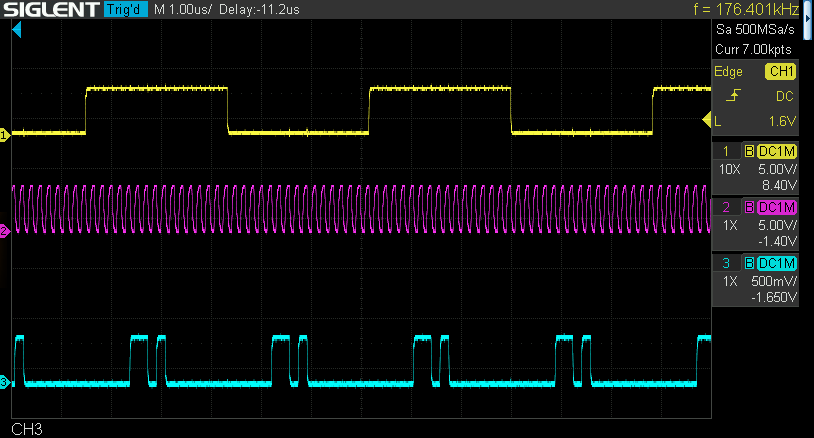Viewport: 814px width, 438px height.
Task: Click the blue trigger position arrow at top left
Action: click(x=16, y=32)
